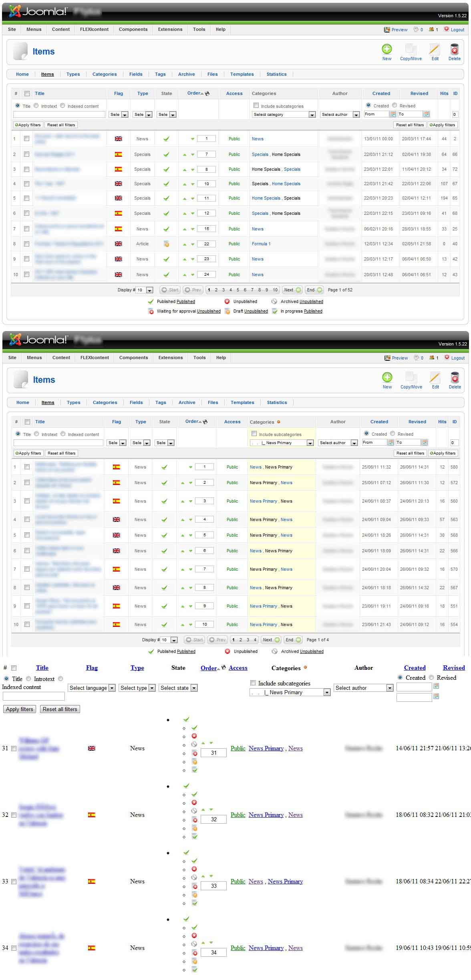Viewport: 471px width, 980px height.
Task: Click the Copy/Move icon in the second Joomla screenshot
Action: click(x=411, y=378)
